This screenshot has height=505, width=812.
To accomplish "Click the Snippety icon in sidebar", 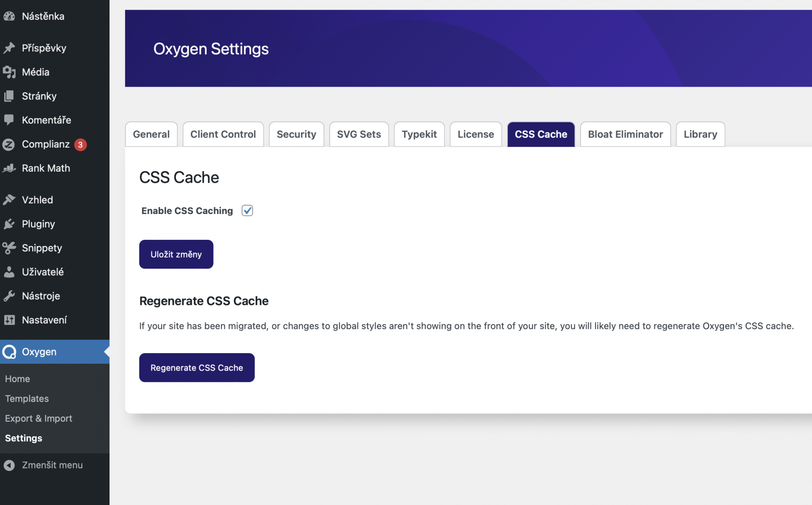I will 9,247.
